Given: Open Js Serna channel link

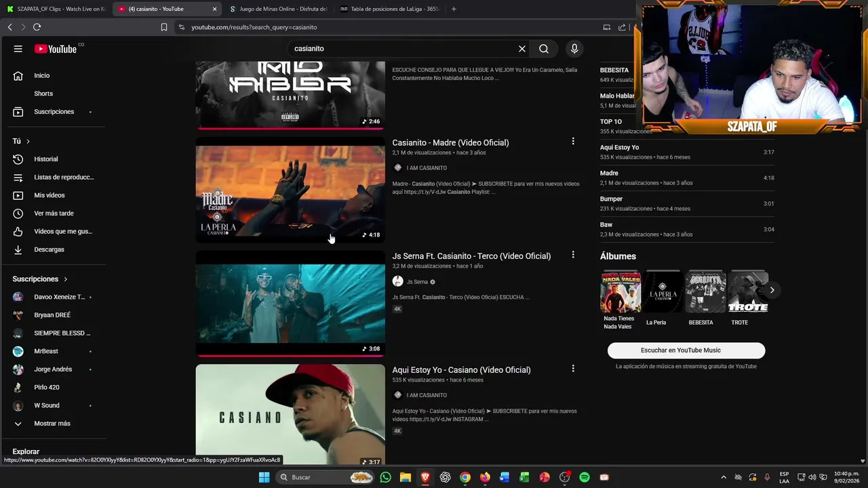Looking at the screenshot, I should [417, 282].
